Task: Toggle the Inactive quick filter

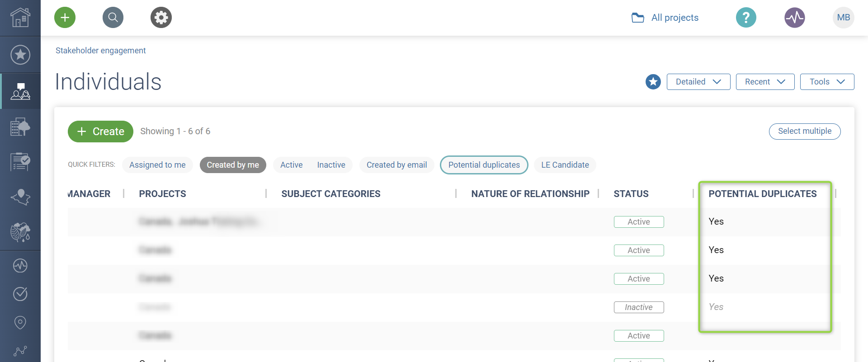Action: (x=331, y=165)
